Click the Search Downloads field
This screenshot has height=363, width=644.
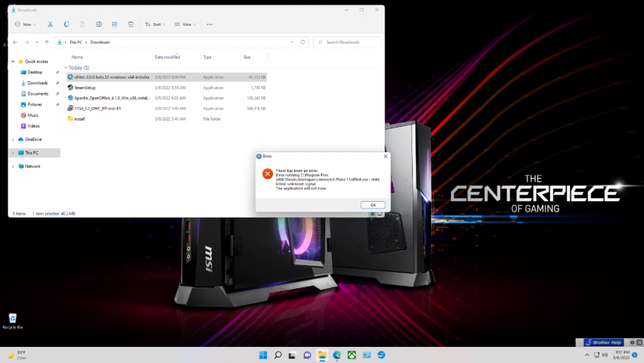[x=346, y=42]
